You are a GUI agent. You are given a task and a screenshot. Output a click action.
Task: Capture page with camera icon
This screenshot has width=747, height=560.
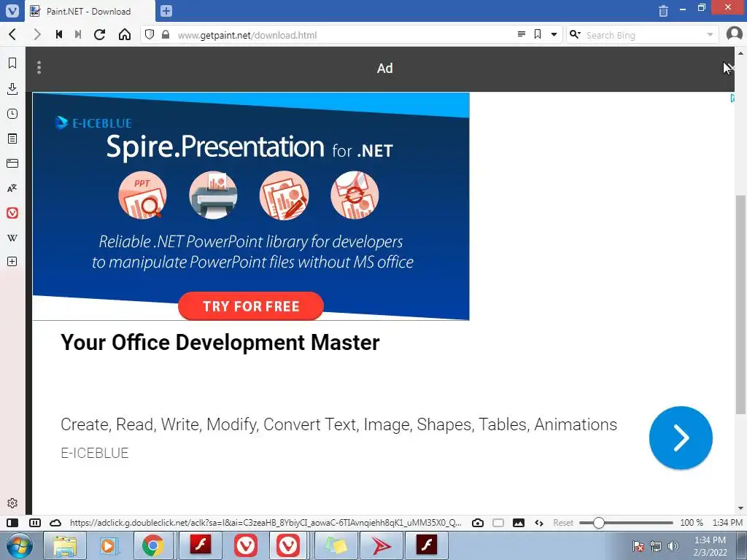click(478, 523)
